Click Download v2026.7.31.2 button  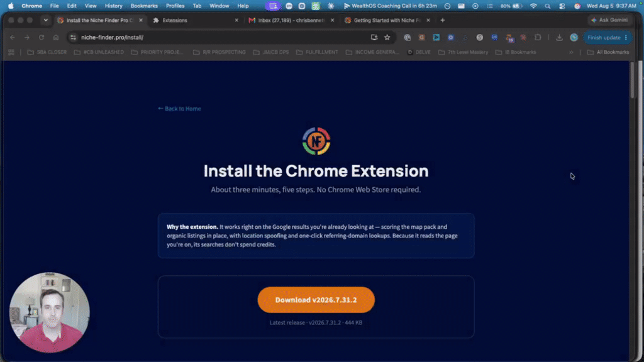[316, 300]
